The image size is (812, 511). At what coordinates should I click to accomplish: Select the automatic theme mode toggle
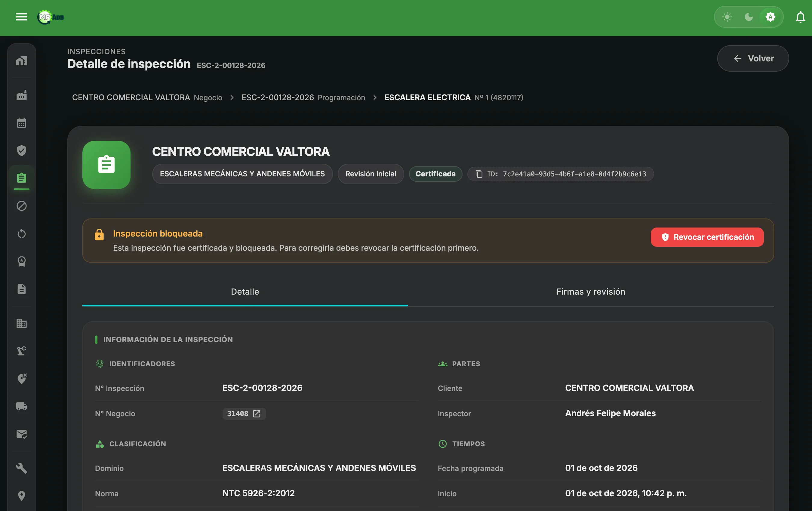pyautogui.click(x=770, y=17)
